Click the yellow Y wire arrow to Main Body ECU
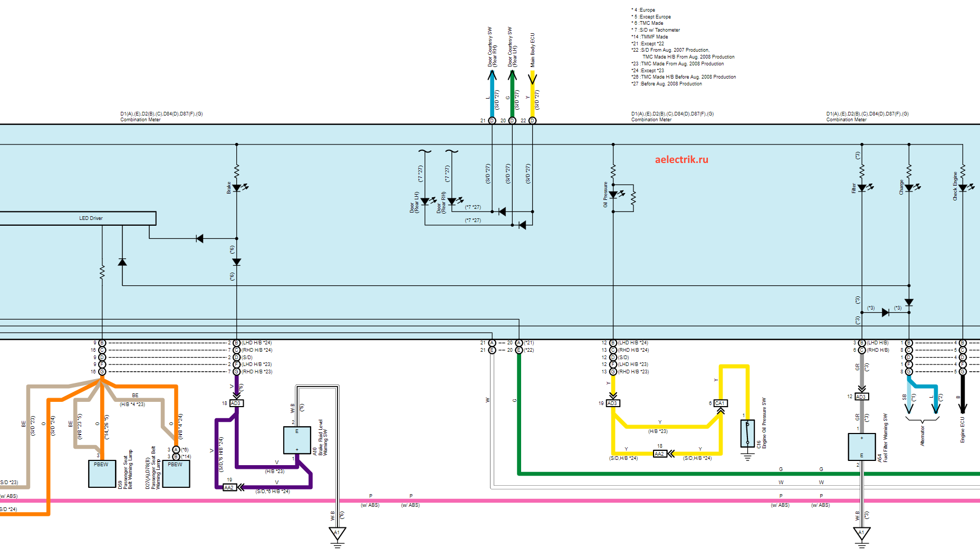 tap(532, 94)
